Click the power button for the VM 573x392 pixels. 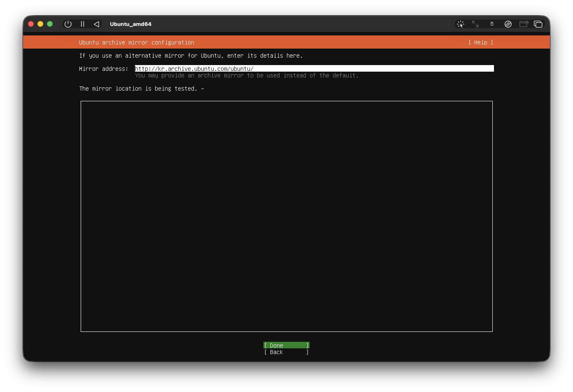pos(68,24)
